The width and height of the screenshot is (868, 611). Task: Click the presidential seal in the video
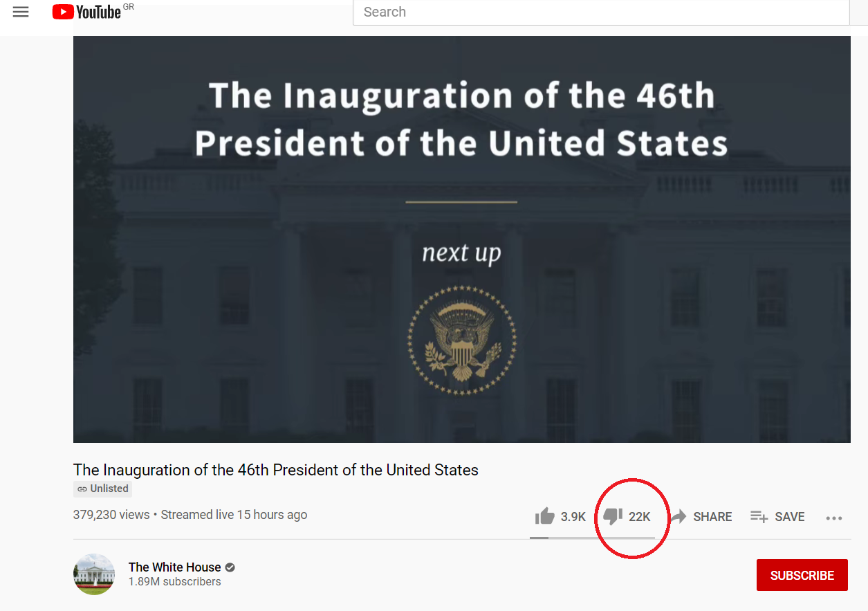click(x=461, y=339)
